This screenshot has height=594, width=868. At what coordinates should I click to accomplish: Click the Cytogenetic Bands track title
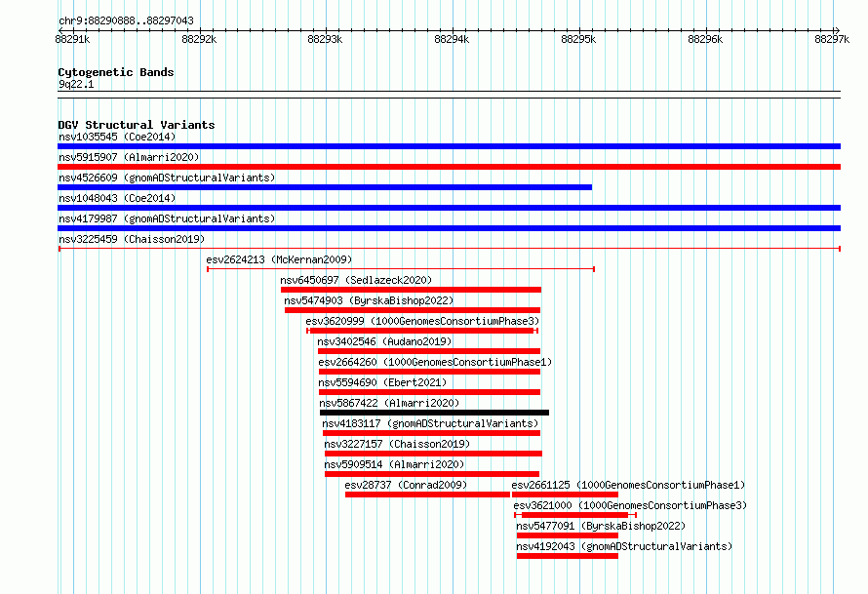coord(116,72)
